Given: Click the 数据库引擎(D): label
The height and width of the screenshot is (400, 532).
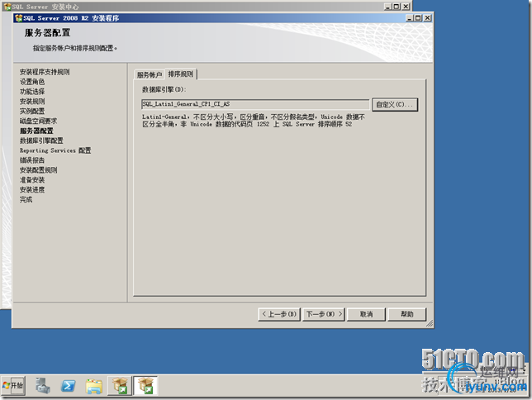Looking at the screenshot, I should coord(164,89).
